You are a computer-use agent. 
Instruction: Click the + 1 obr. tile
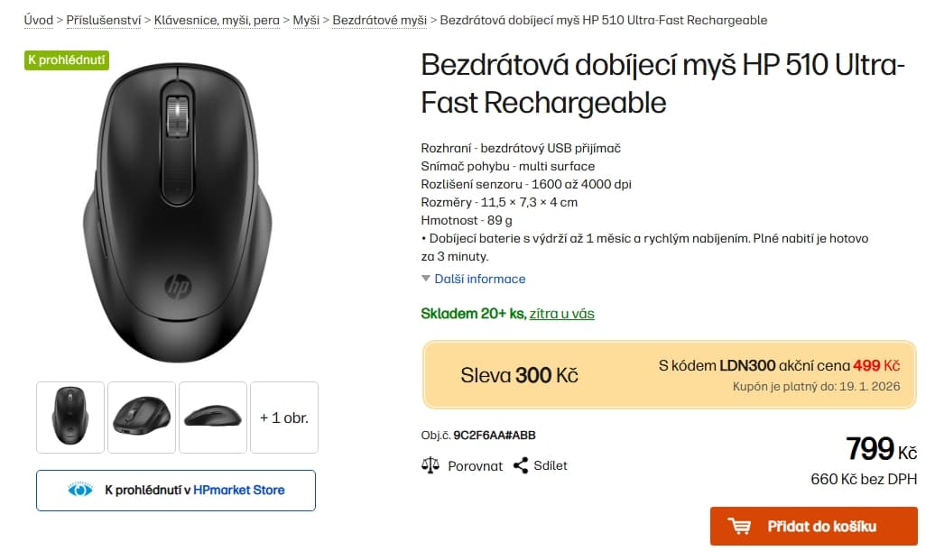(283, 417)
